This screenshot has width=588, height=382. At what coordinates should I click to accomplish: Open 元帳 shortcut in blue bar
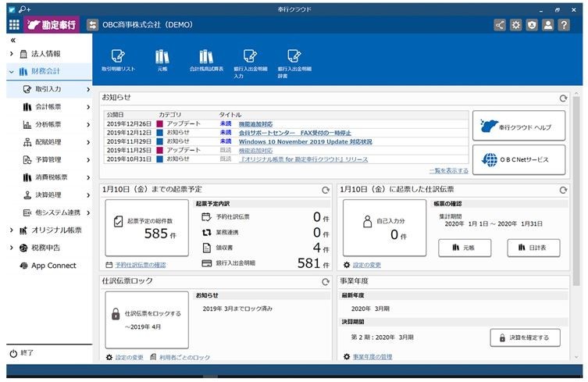coord(162,60)
